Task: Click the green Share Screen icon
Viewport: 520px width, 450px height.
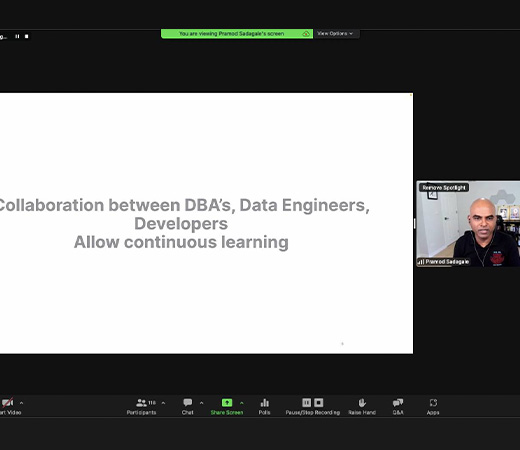Action: coord(227,403)
